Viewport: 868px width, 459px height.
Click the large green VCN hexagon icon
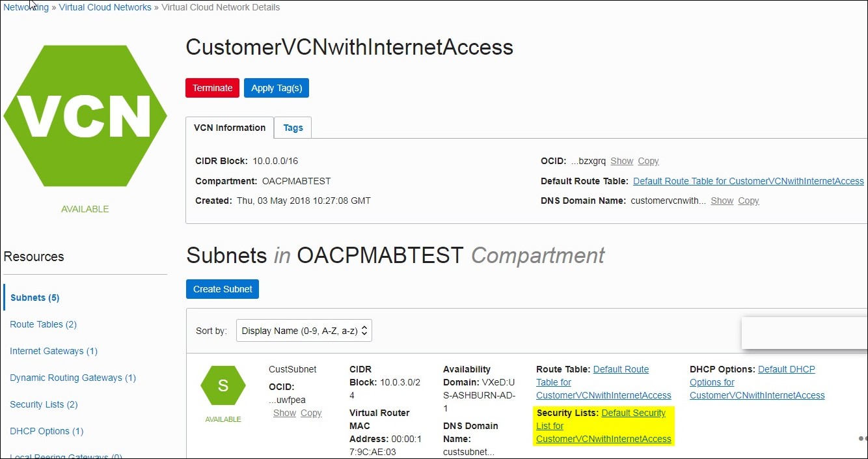86,117
